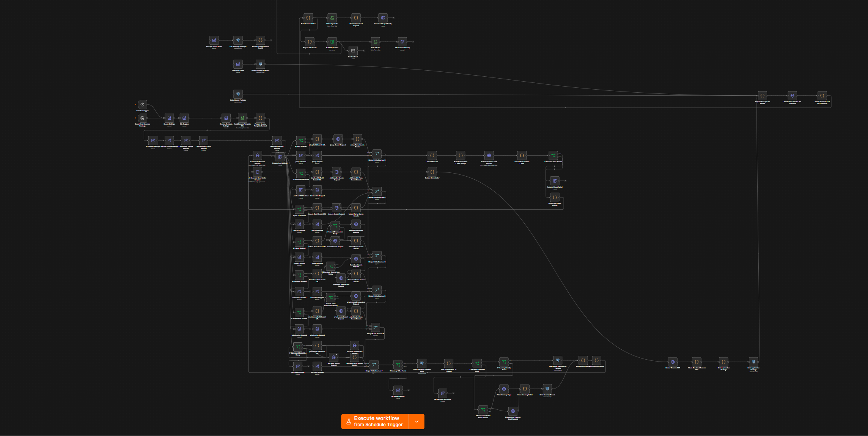Select the AI Generate Resume Request node
Image resolution: width=868 pixels, height=436 pixels.
point(257,155)
